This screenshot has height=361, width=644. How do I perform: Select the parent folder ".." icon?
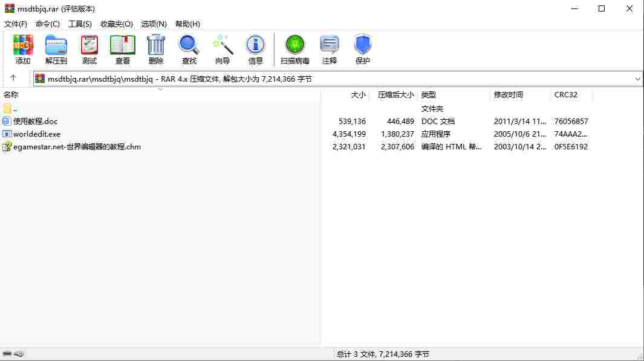click(x=7, y=108)
